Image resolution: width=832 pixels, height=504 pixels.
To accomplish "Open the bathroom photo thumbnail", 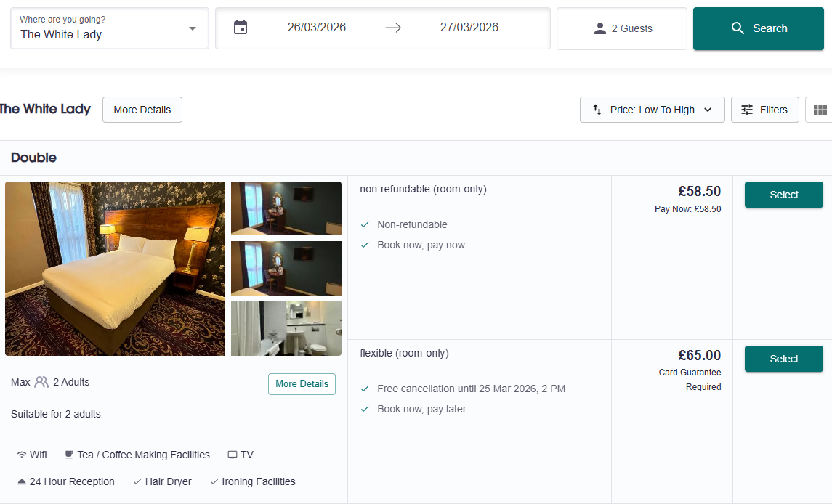I will click(286, 328).
